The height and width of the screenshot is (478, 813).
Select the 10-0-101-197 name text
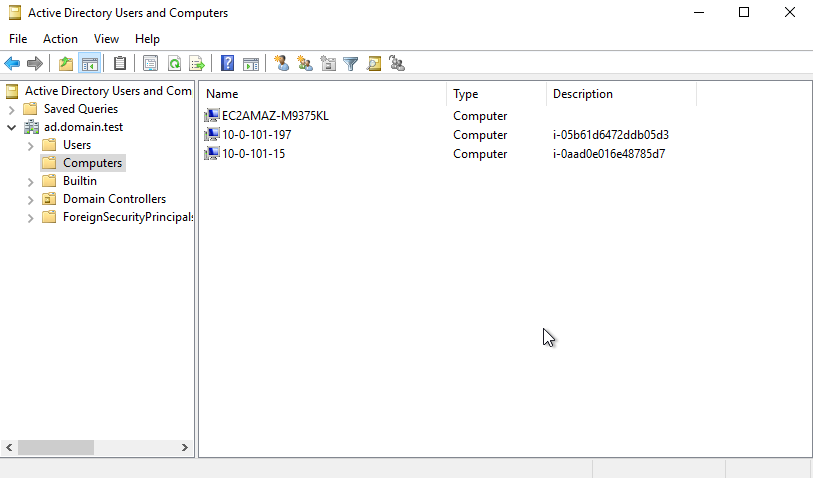coord(256,135)
